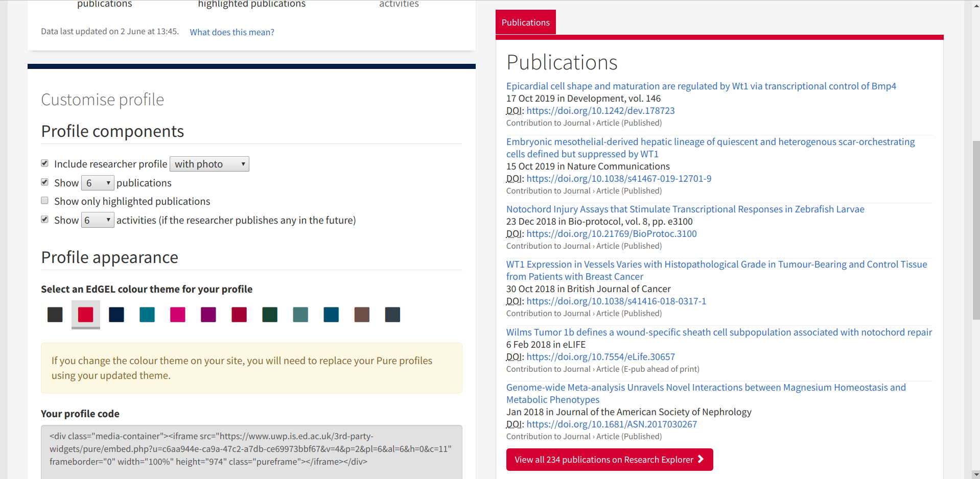
Task: Click View all 234 publications button
Action: [609, 460]
